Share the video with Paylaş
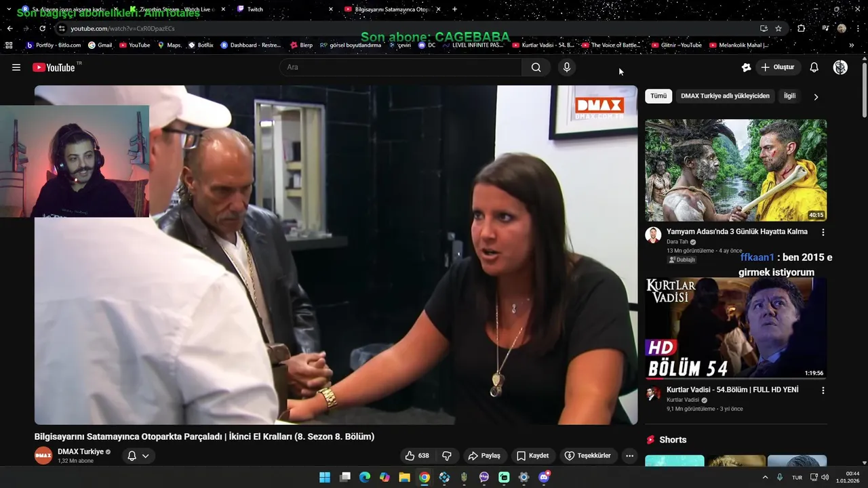Viewport: 868px width, 488px height. coord(484,455)
